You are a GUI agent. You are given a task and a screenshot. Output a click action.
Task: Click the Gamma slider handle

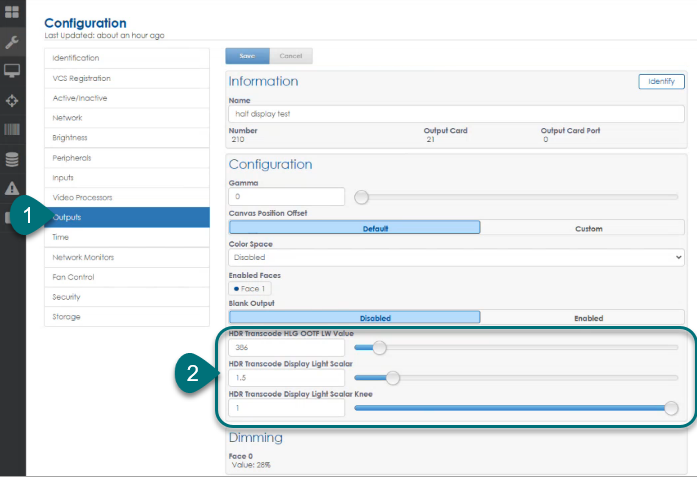(362, 197)
